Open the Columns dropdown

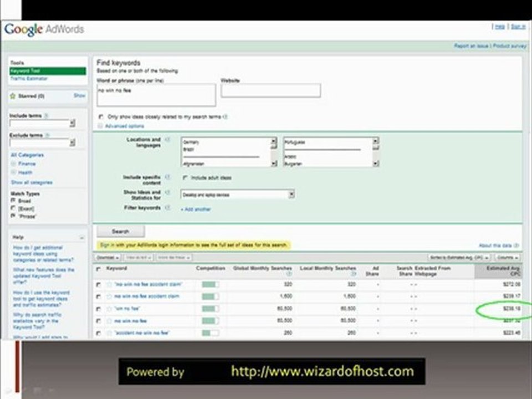tap(507, 258)
